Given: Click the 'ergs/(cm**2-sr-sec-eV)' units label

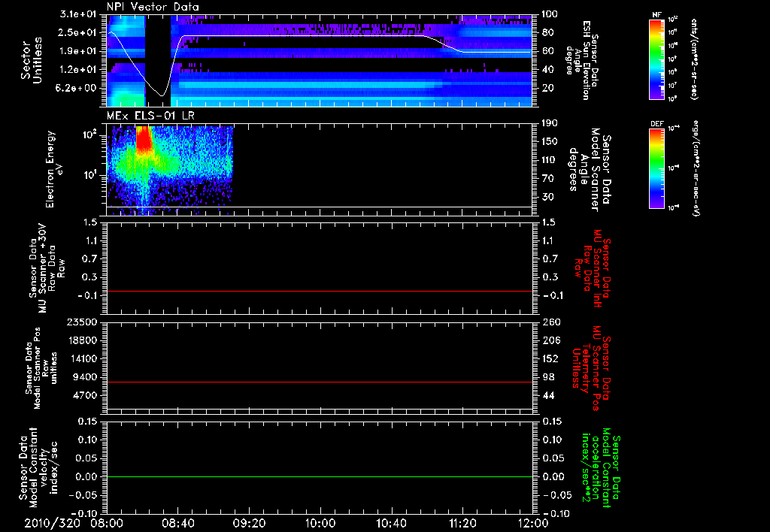Looking at the screenshot, I should tap(696, 168).
